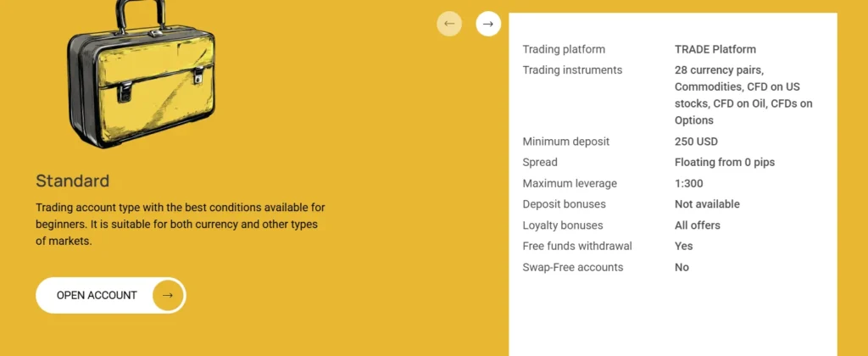Click the Standard account description paragraph
The image size is (868, 356).
[x=180, y=224]
